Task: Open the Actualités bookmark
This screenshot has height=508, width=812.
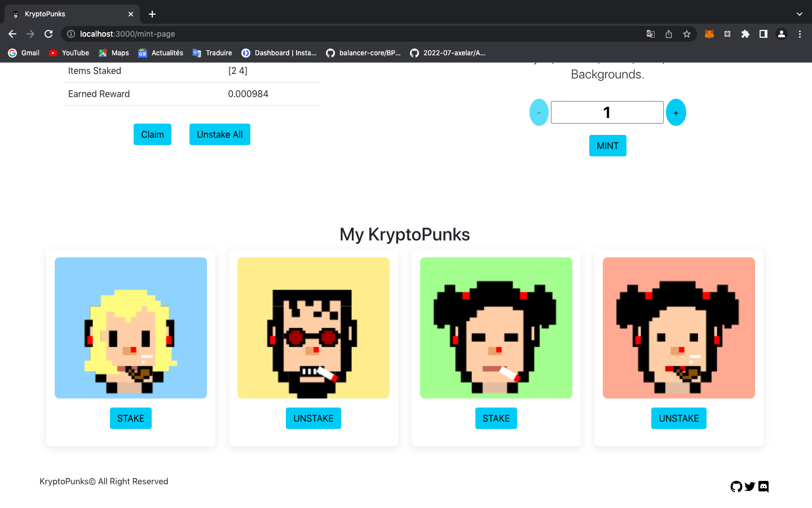Action: click(161, 53)
